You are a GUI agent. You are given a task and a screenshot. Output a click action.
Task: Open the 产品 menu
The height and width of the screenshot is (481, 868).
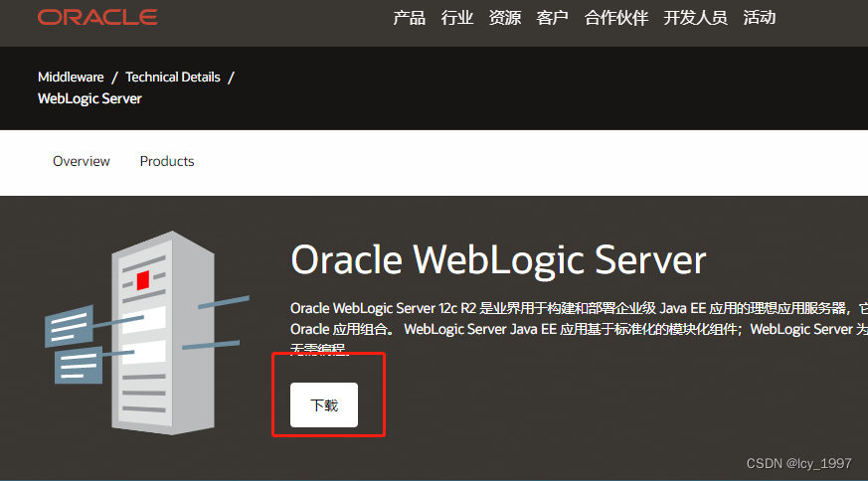409,18
